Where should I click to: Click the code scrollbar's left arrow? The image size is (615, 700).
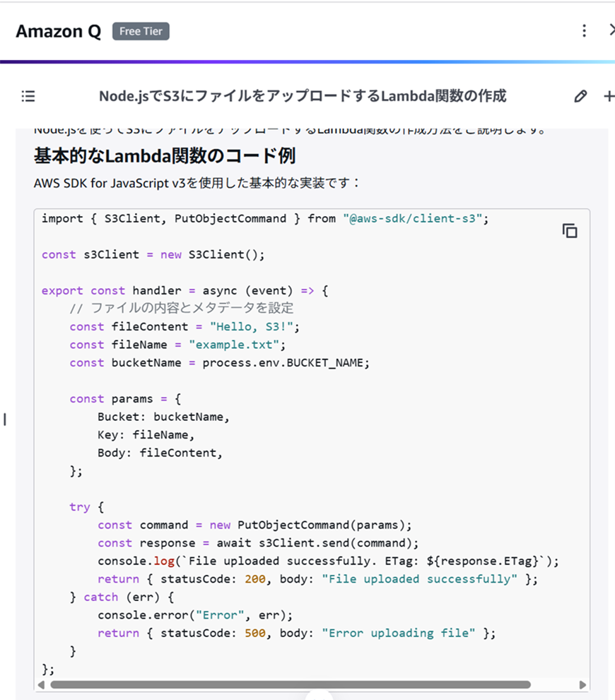[x=42, y=684]
